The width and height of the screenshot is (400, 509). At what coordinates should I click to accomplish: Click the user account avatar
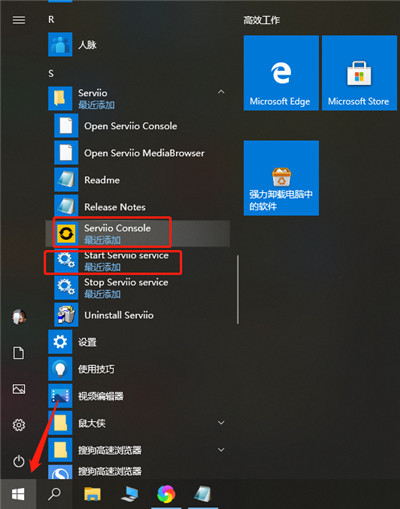click(19, 317)
